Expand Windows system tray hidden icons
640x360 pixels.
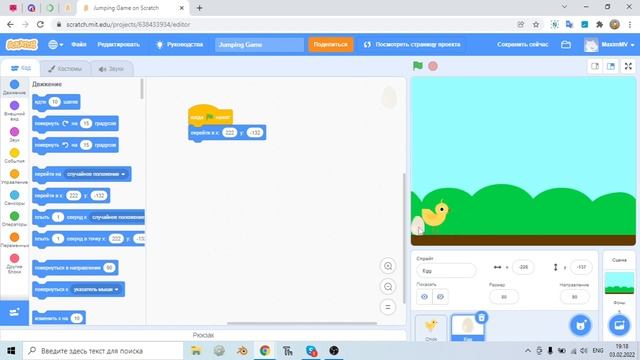pos(527,351)
